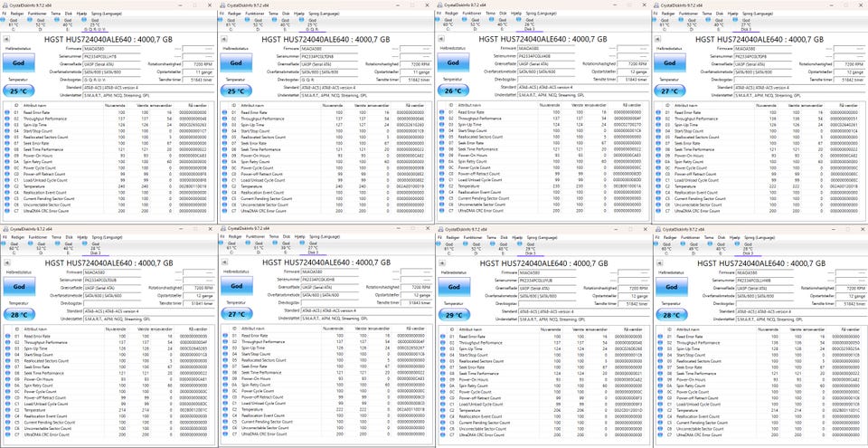Click the God health status button in 26 °C window

coord(453,62)
